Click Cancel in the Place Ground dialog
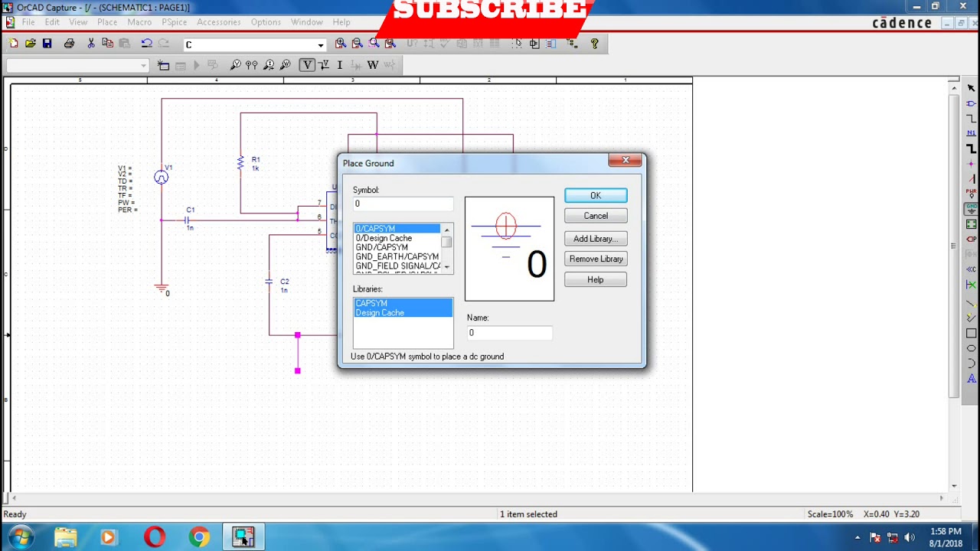 point(596,216)
